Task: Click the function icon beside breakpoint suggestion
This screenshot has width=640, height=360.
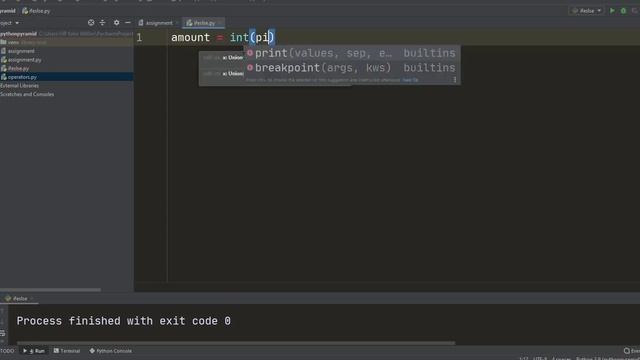Action: [x=250, y=67]
